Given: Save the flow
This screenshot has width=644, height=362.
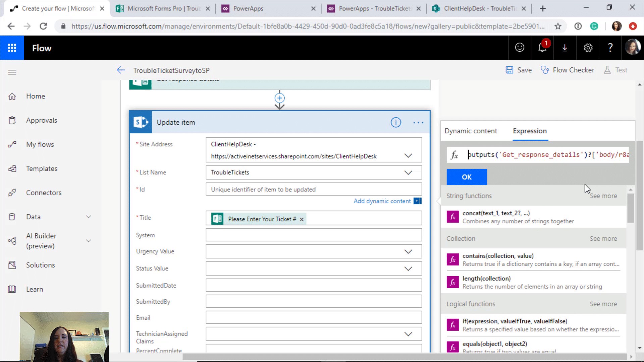Looking at the screenshot, I should tap(519, 70).
